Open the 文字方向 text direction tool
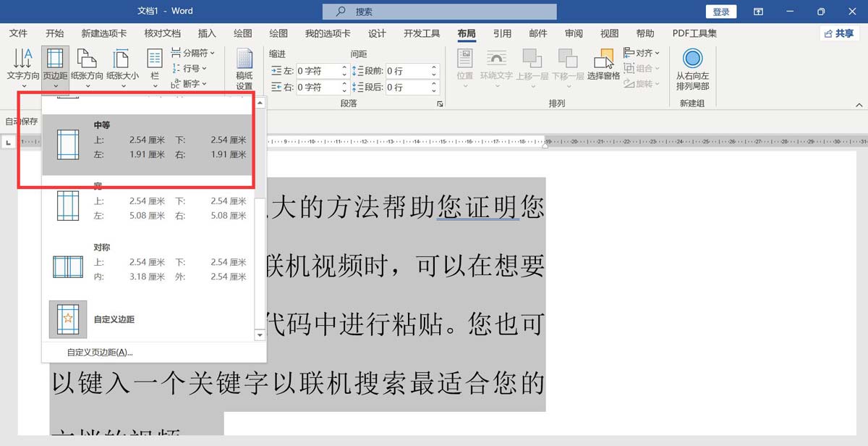Viewport: 868px width, 446px height. pyautogui.click(x=23, y=67)
